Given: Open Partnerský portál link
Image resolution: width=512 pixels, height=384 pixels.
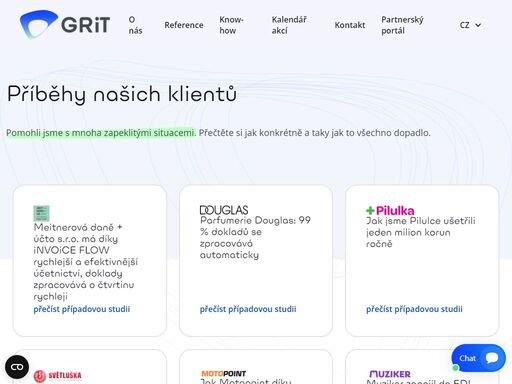Looking at the screenshot, I should tap(402, 25).
